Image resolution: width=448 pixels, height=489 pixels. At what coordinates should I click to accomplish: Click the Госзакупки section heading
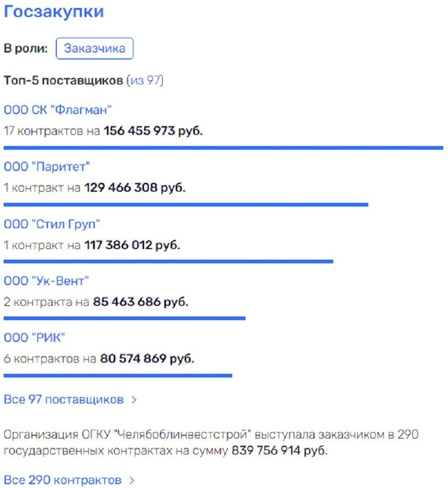[x=54, y=12]
